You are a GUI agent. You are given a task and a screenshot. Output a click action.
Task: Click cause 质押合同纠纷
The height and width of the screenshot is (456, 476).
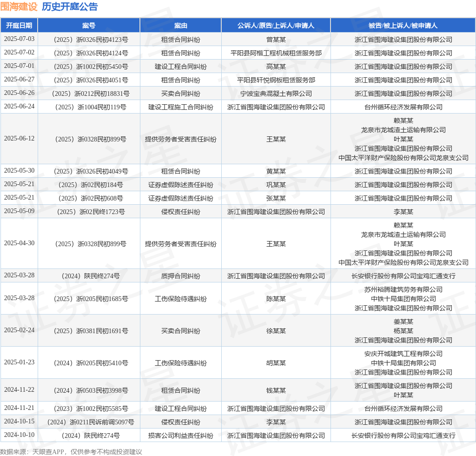point(181,276)
